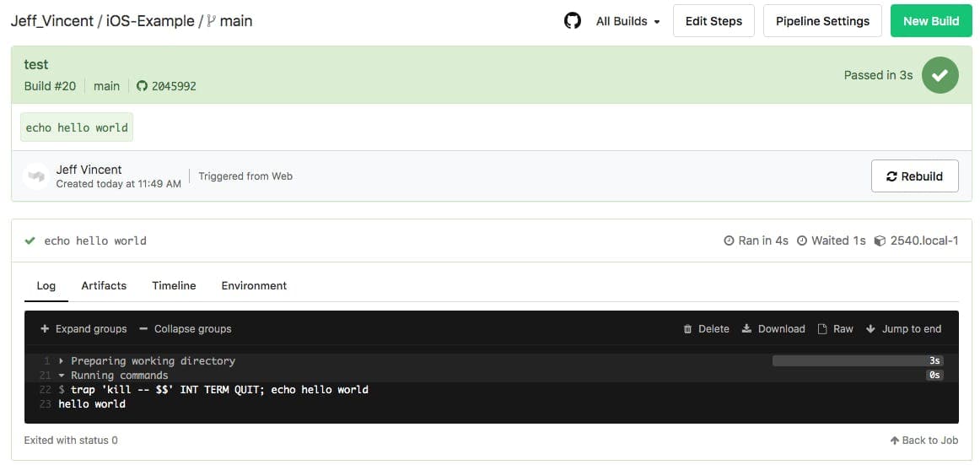Click the 'main' branch label beside Build #20
Screen dimensions: 980x465
pos(106,86)
